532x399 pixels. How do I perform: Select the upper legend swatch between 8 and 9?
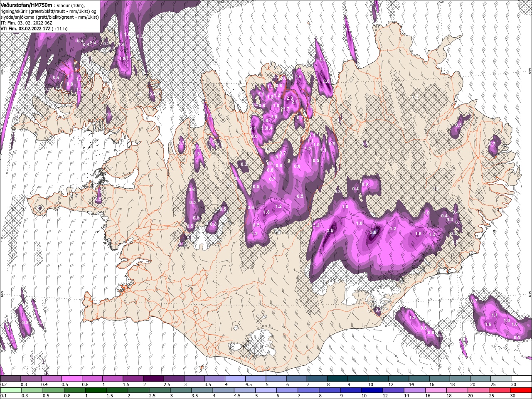337,379
